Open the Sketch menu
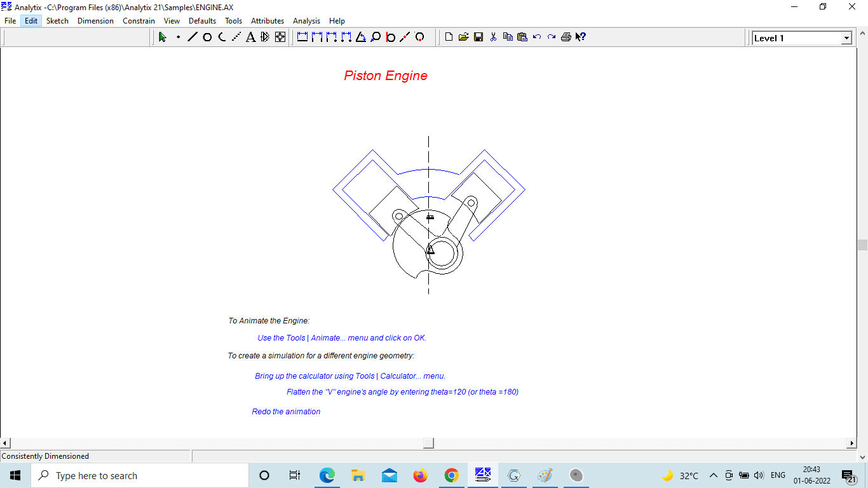The image size is (868, 488). point(57,21)
